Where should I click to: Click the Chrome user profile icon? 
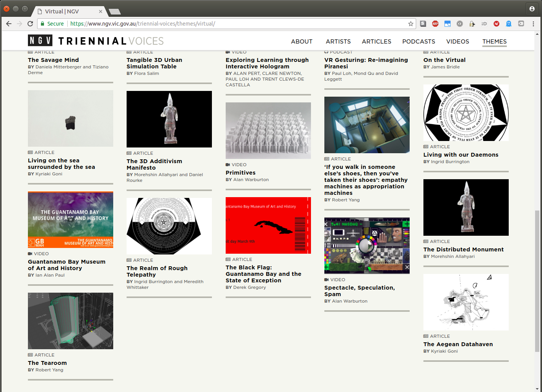click(532, 9)
